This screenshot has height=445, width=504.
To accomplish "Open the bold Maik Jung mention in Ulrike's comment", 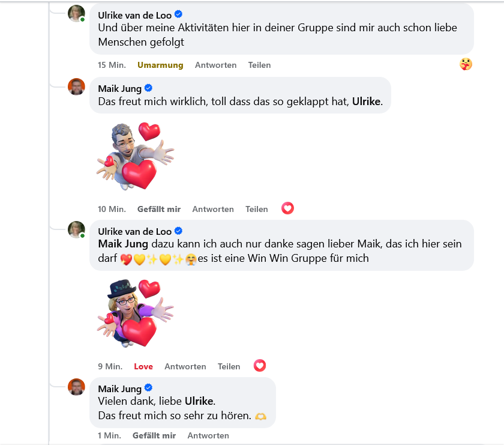I will pyautogui.click(x=124, y=245).
